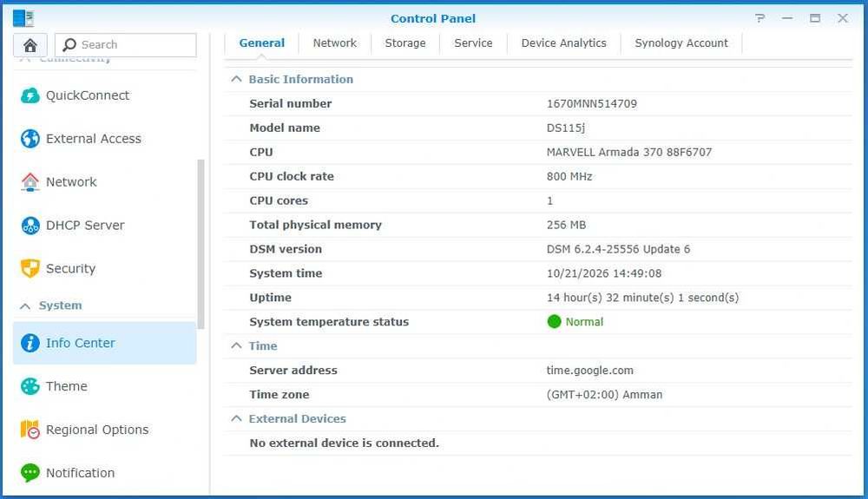Click DSM 6.2.4-25556 Update 6 value
The height and width of the screenshot is (499, 868).
pyautogui.click(x=618, y=249)
